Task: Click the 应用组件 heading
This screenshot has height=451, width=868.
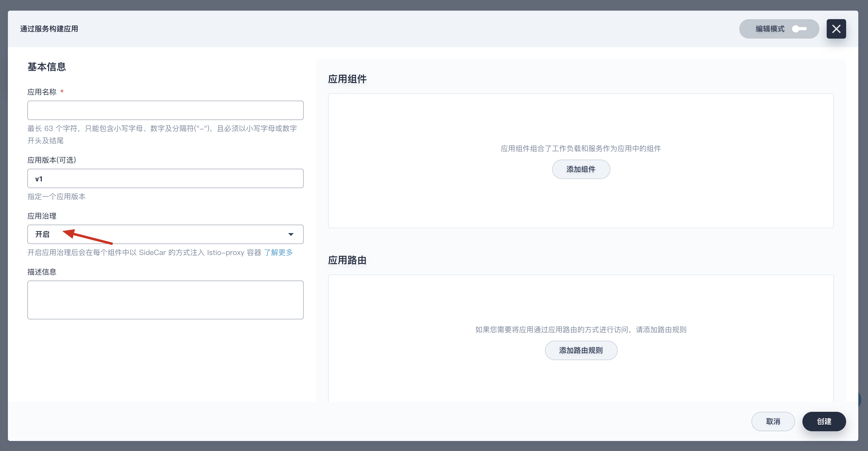Action: click(347, 79)
